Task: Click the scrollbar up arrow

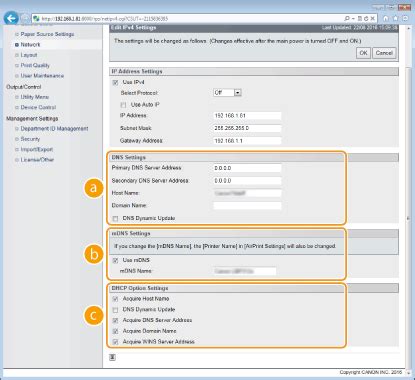Action: [x=409, y=28]
